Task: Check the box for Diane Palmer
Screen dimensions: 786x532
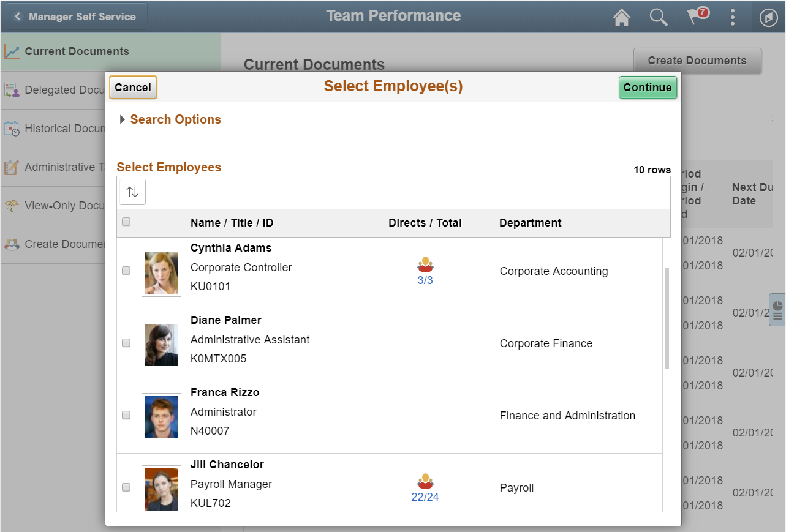Action: click(126, 343)
